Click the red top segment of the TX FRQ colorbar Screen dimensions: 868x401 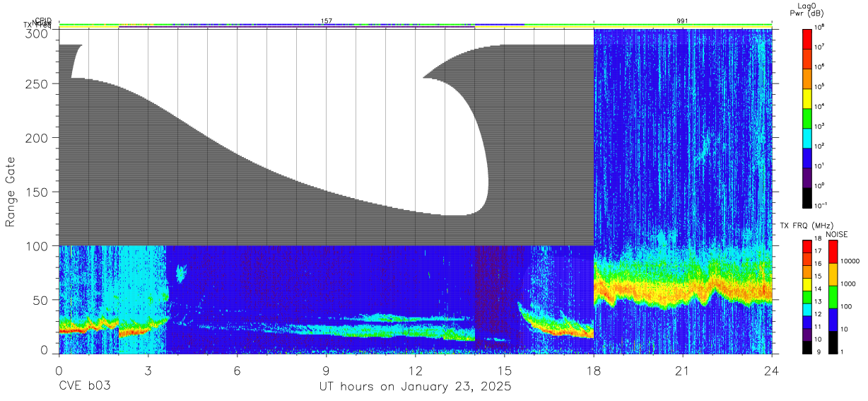coord(807,246)
